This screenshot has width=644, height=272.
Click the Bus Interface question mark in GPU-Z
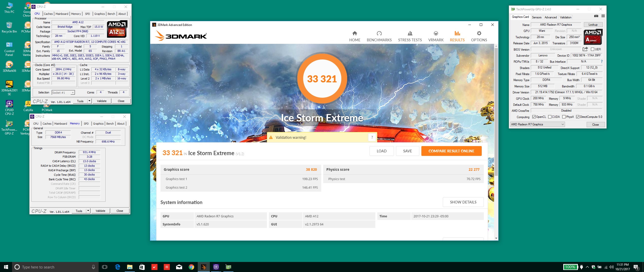tap(601, 61)
